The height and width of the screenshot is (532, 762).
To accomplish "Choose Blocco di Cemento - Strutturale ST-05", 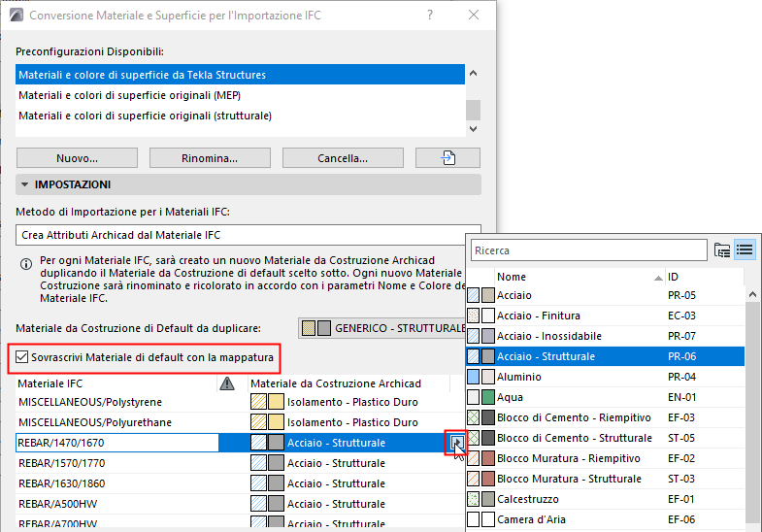I will [605, 438].
